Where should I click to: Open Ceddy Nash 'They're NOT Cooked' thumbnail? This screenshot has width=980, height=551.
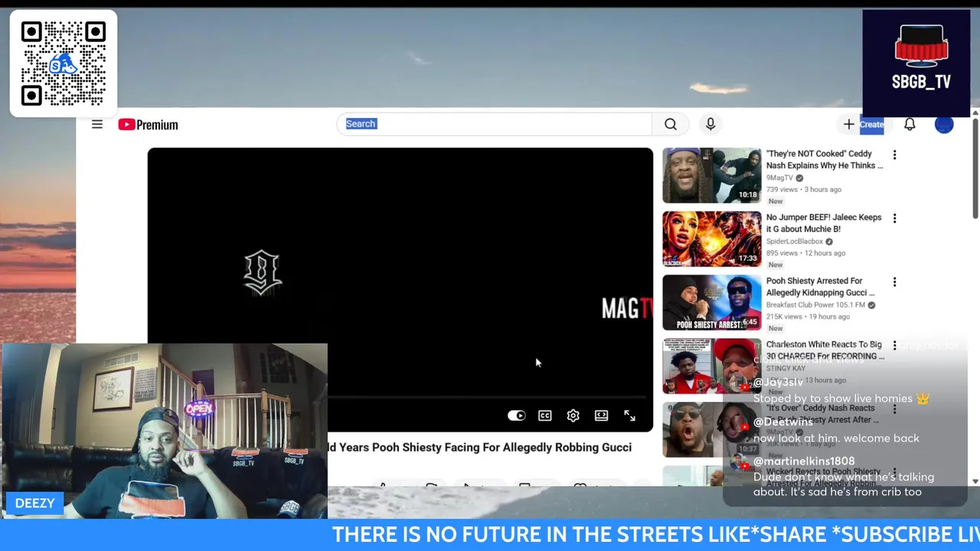click(712, 175)
